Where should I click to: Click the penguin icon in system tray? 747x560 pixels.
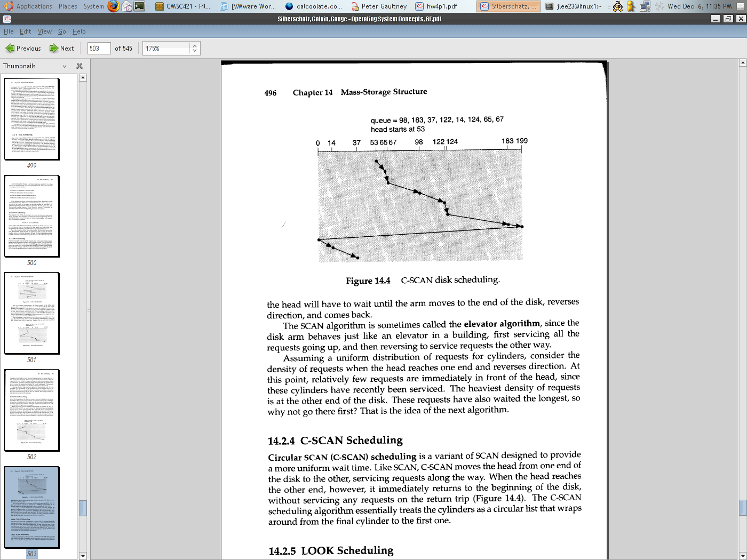[617, 6]
